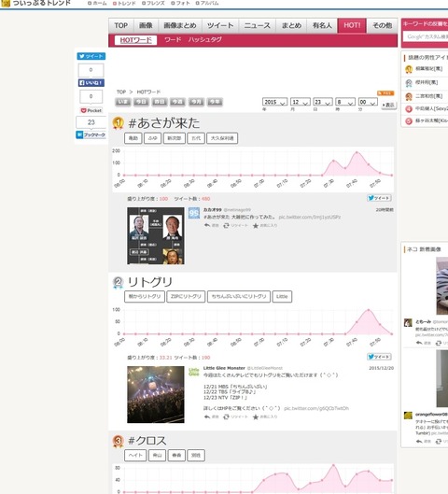
Task: Open the year dropdown showing 2015
Action: pos(274,102)
